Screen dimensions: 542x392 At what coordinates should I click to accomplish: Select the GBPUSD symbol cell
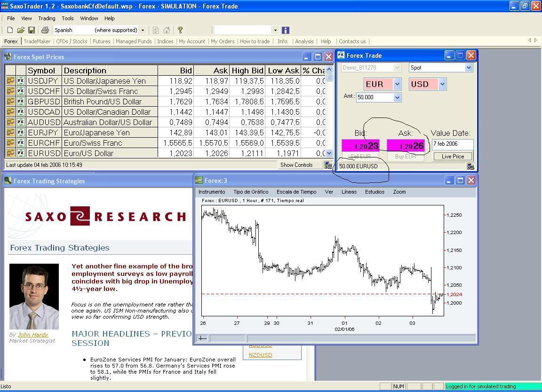tap(44, 102)
